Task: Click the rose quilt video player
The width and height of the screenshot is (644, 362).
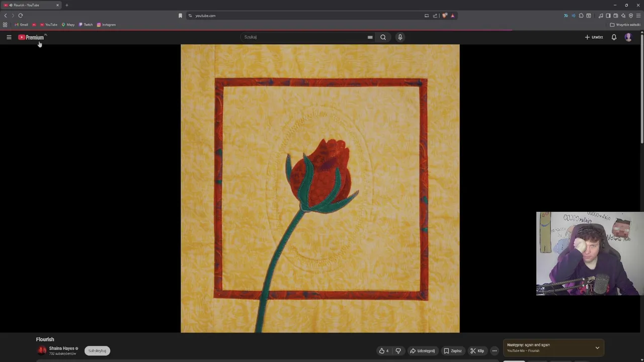Action: tap(320, 189)
